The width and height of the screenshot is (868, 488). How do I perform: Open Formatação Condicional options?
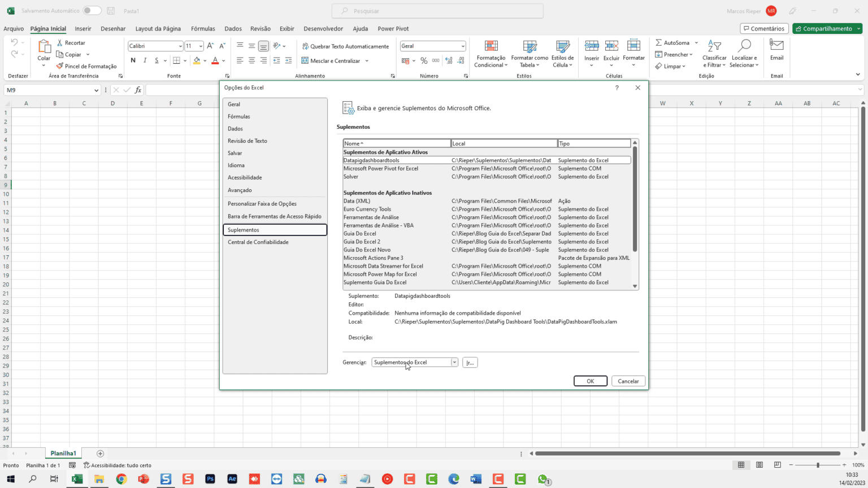point(490,54)
